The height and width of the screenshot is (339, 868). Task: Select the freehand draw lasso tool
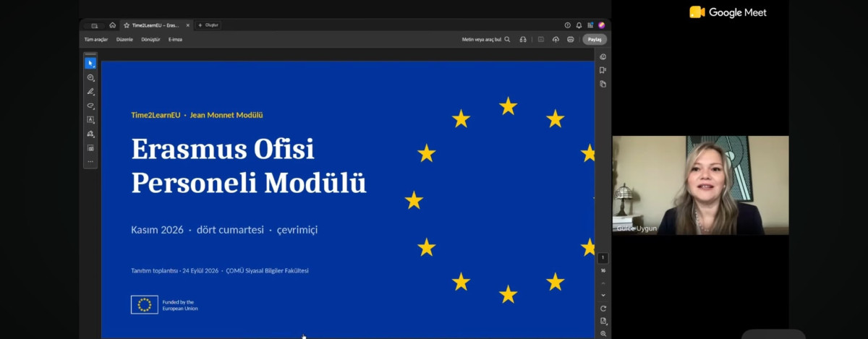90,106
